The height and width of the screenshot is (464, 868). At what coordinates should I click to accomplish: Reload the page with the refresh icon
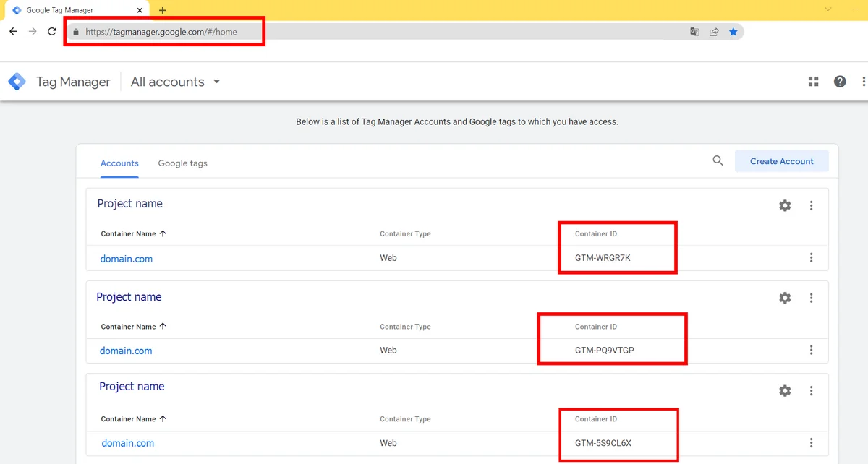coord(52,32)
